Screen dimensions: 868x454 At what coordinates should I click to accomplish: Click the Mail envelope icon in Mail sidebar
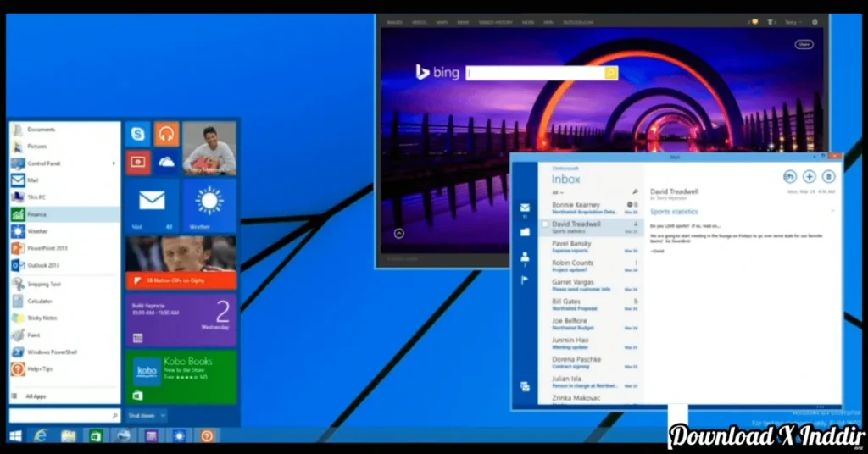click(525, 208)
